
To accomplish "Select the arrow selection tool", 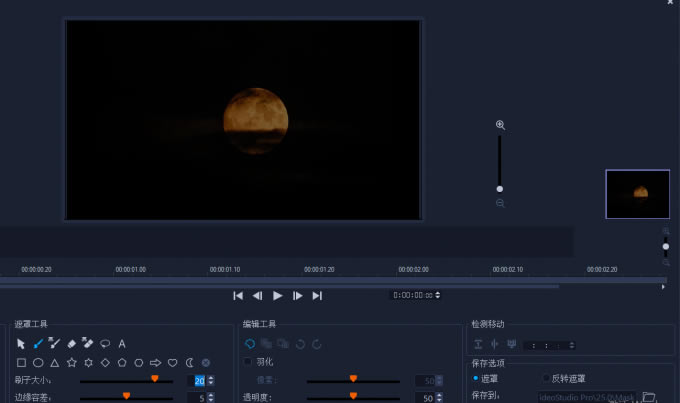I will 21,344.
